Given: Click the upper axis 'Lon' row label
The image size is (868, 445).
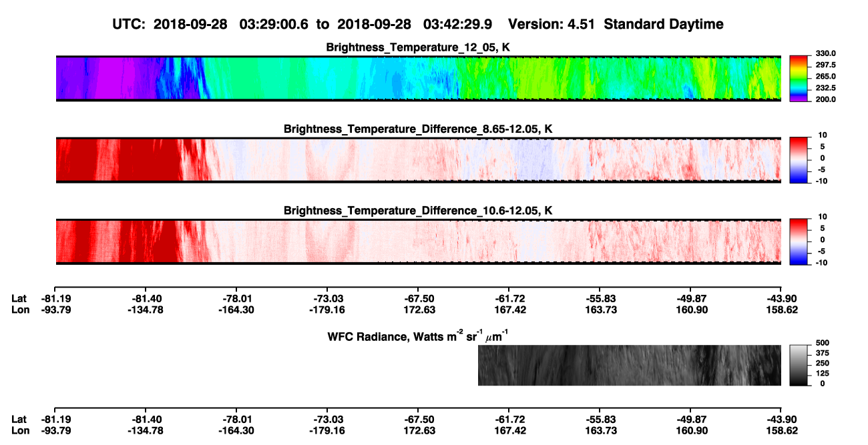Looking at the screenshot, I should click(19, 310).
